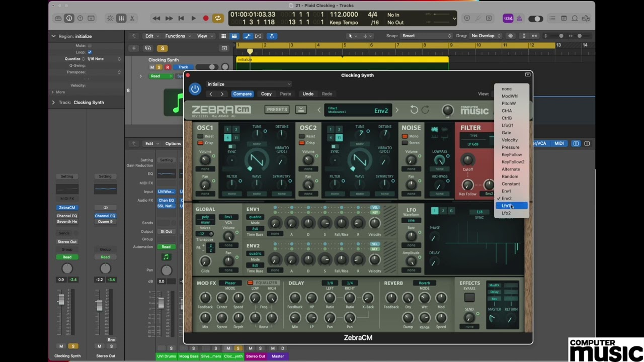Image resolution: width=644 pixels, height=362 pixels.
Task: Open the Snap Smart dropdown
Action: tap(426, 36)
